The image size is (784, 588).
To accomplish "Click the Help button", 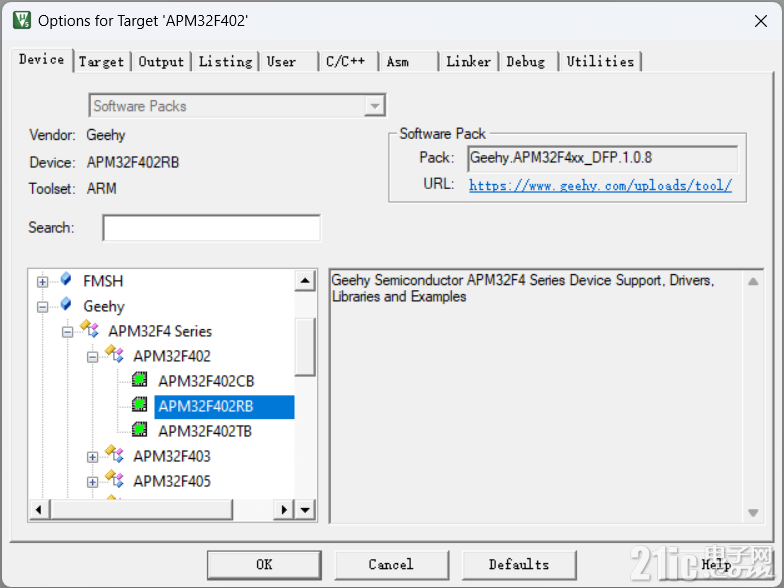I will [x=716, y=565].
